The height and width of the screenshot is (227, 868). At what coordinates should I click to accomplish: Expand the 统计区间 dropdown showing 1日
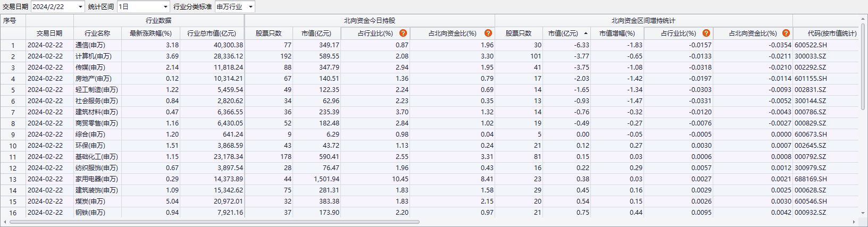click(165, 7)
